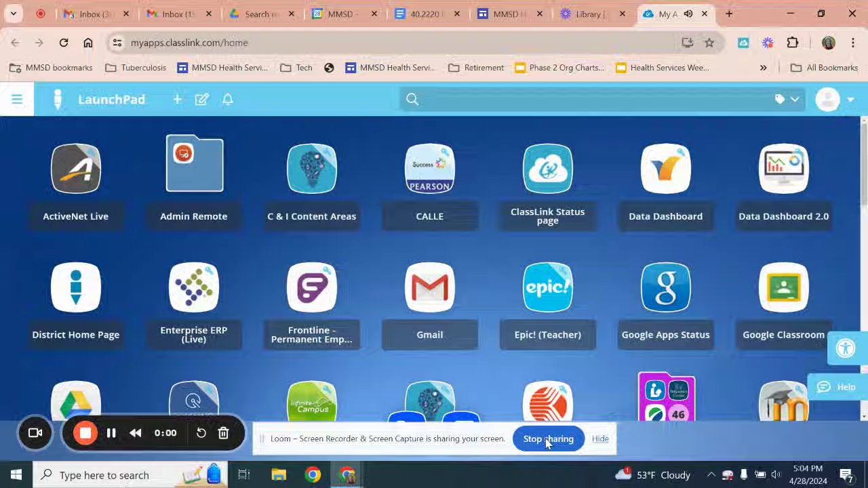Screen dimensions: 868x488
Task: Go to the browser home page
Action: click(88, 43)
